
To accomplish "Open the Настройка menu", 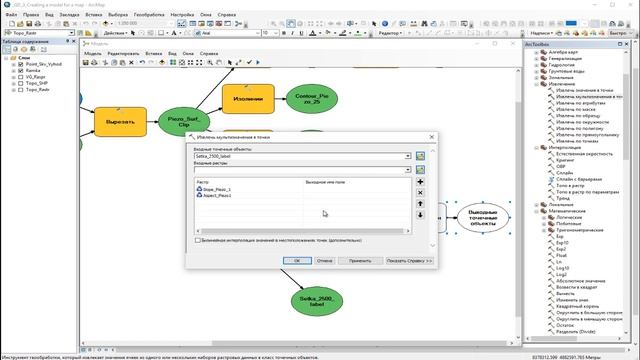I will [x=182, y=15].
